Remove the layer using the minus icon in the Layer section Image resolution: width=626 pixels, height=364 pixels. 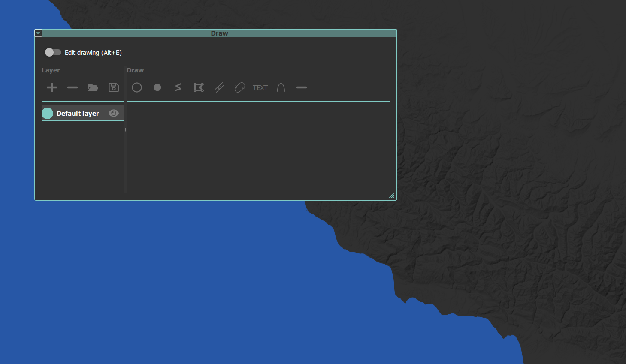pyautogui.click(x=73, y=87)
